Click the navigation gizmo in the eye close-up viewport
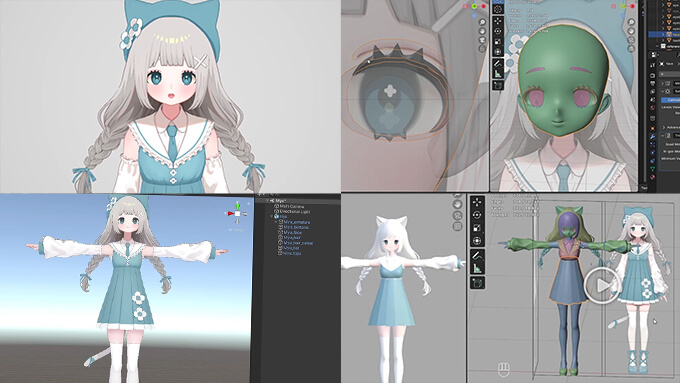This screenshot has height=383, width=680. (x=474, y=7)
